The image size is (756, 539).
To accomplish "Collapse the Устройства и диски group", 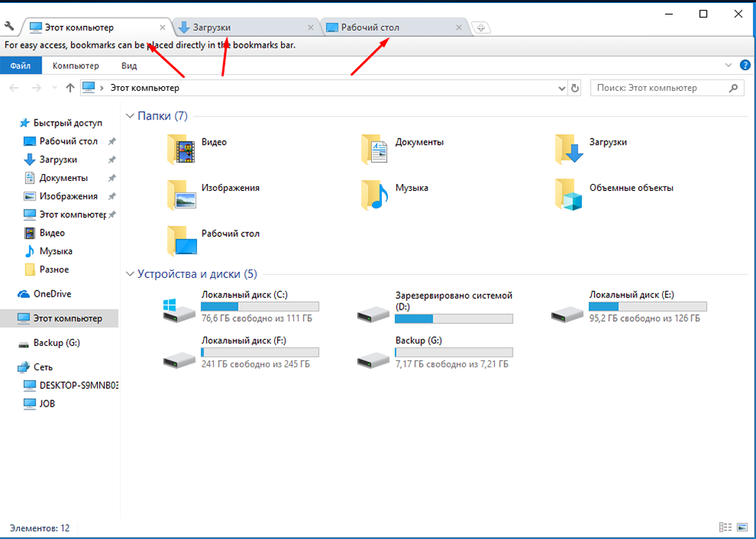I will point(129,274).
